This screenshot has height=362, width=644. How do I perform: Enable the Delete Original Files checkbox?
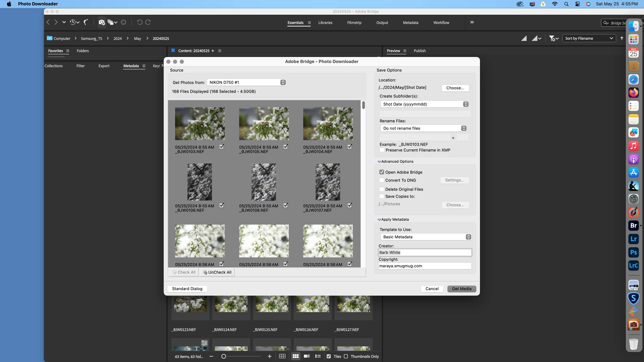point(382,189)
